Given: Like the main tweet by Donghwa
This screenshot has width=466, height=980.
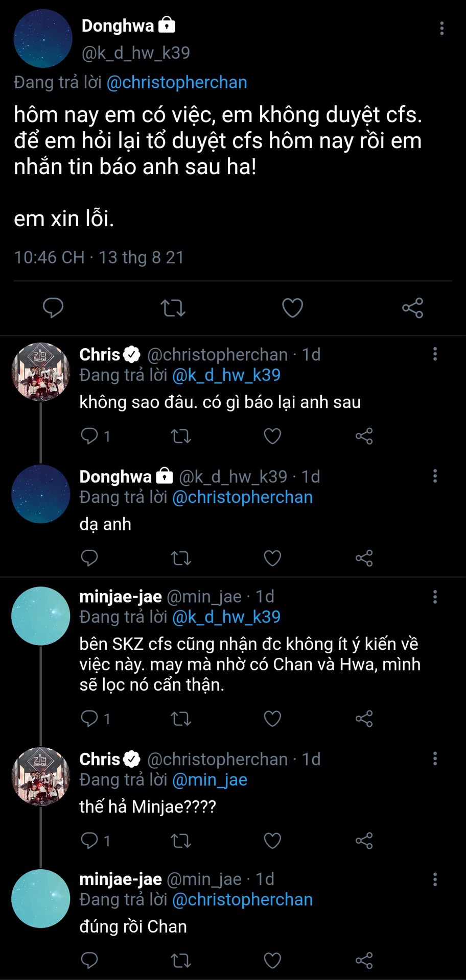Looking at the screenshot, I should tap(292, 308).
